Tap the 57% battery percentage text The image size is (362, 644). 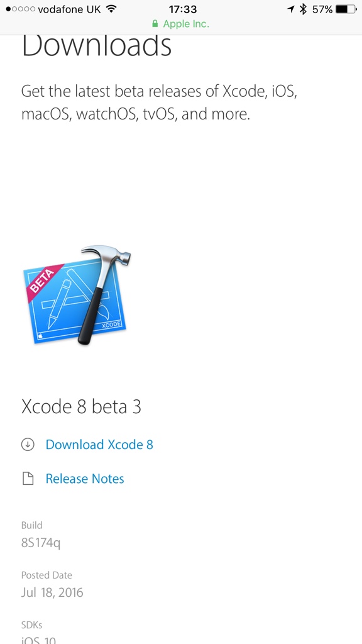coord(322,9)
